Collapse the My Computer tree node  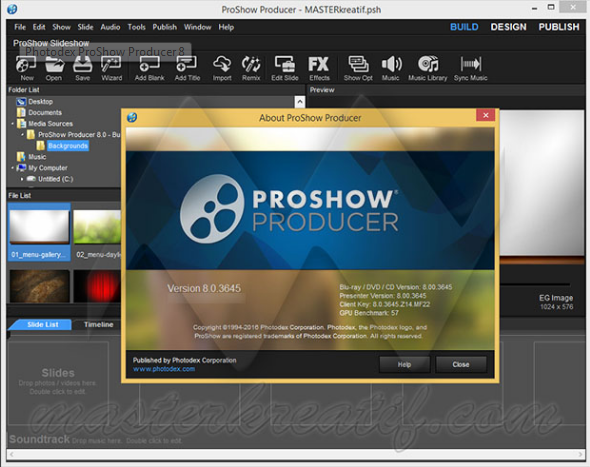(12, 168)
